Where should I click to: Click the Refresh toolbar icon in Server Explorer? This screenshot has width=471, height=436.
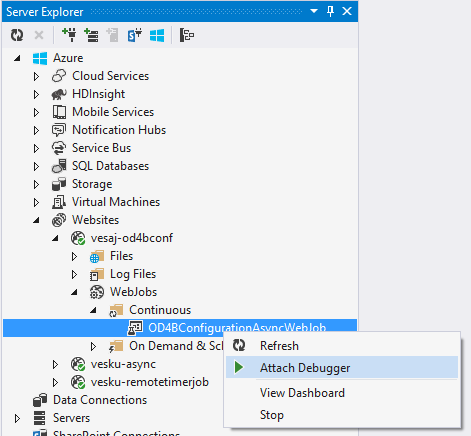[x=17, y=35]
